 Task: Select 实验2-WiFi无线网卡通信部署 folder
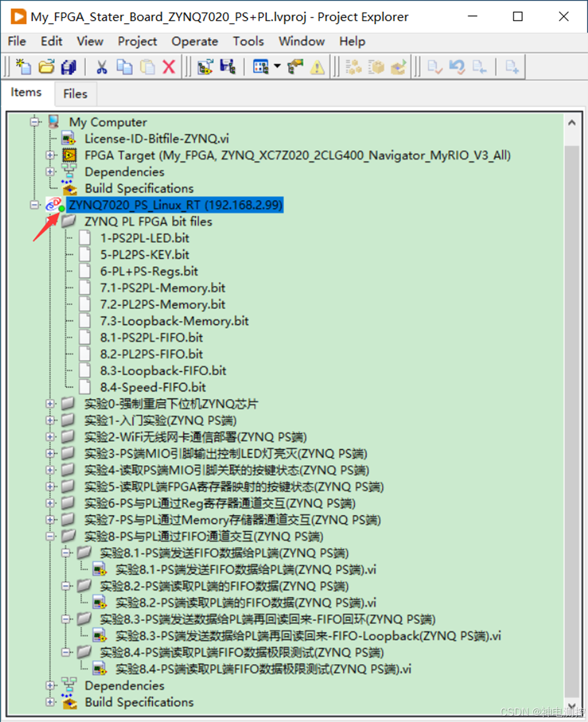coord(195,437)
